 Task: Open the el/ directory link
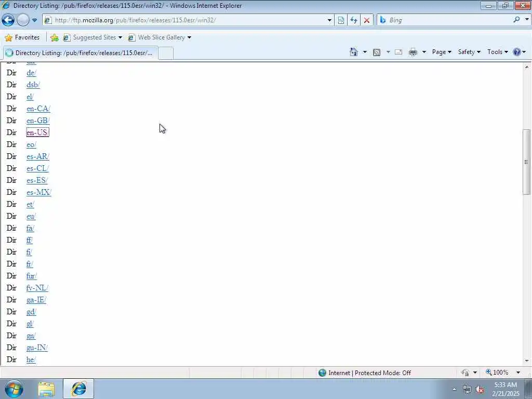pyautogui.click(x=30, y=97)
